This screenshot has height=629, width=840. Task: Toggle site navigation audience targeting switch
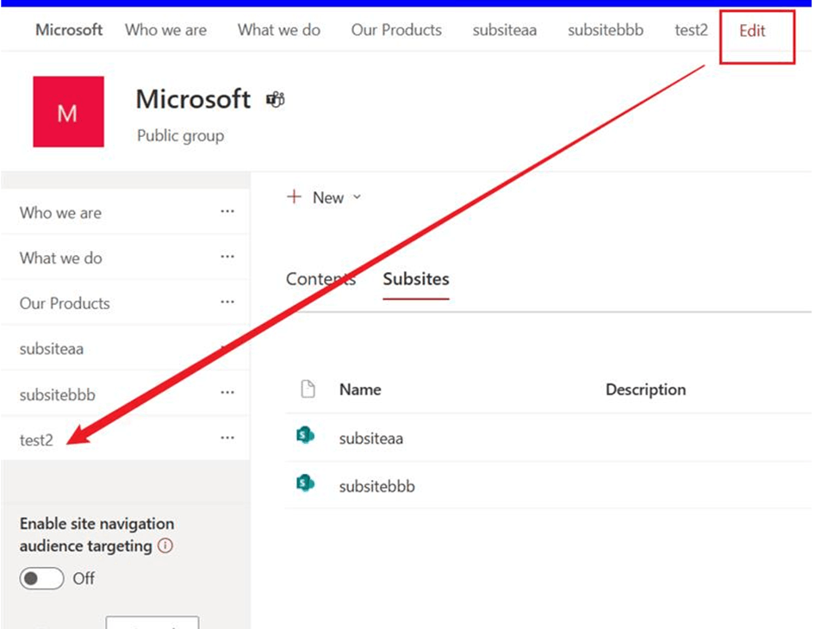coord(42,578)
